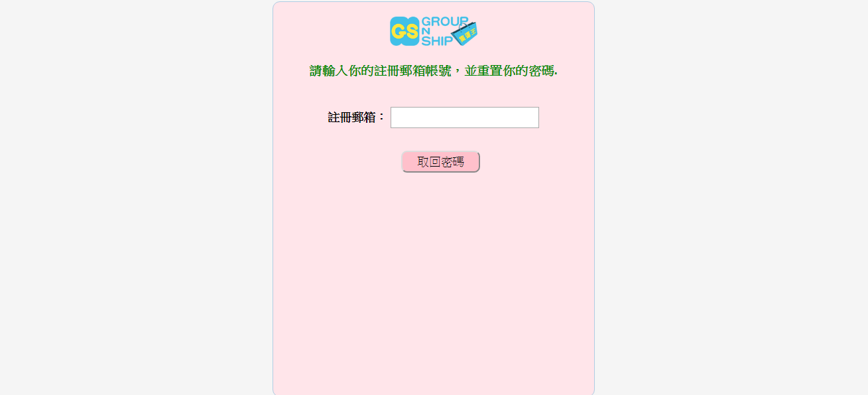Click 請輸入你的註冊郵箱帳號 in the heading
This screenshot has width=868, height=395.
tap(381, 71)
